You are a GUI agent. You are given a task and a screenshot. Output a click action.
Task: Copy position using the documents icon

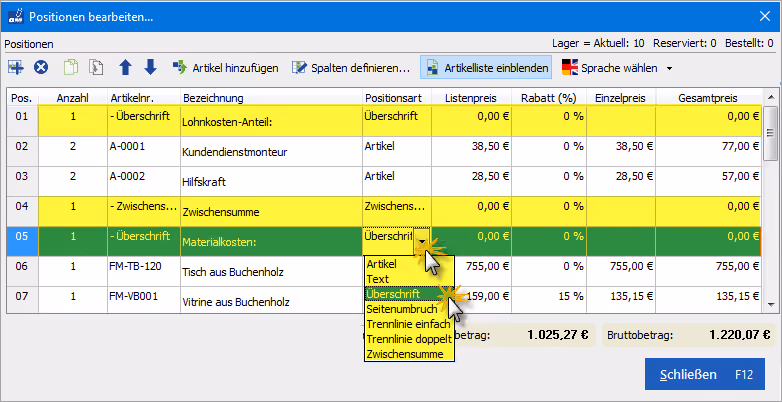point(71,67)
